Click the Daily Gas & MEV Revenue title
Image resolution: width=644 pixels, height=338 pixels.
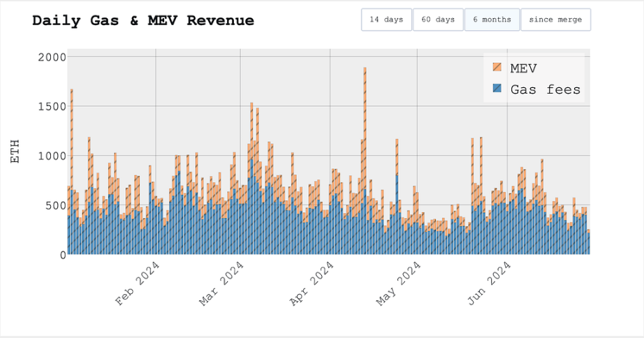pyautogui.click(x=143, y=21)
